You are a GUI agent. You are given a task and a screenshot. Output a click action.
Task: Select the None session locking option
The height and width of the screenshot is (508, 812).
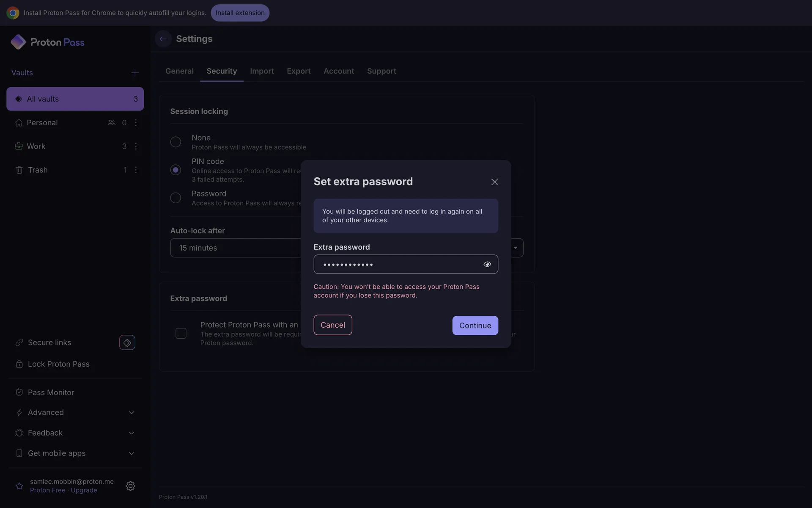(x=176, y=142)
